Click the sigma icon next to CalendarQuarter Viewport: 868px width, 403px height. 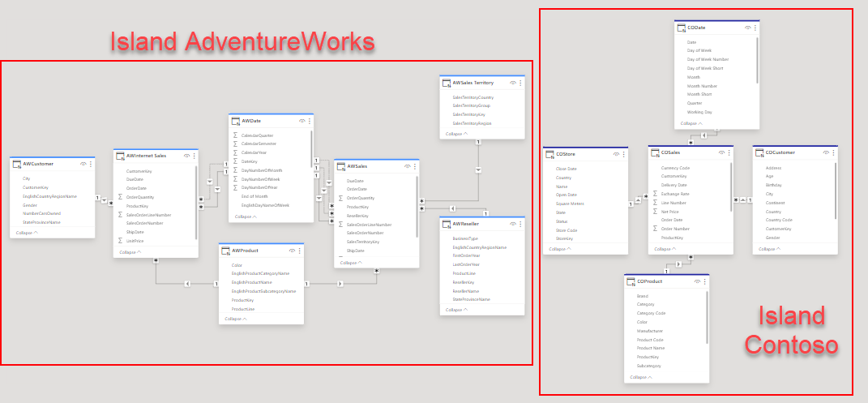tap(235, 135)
